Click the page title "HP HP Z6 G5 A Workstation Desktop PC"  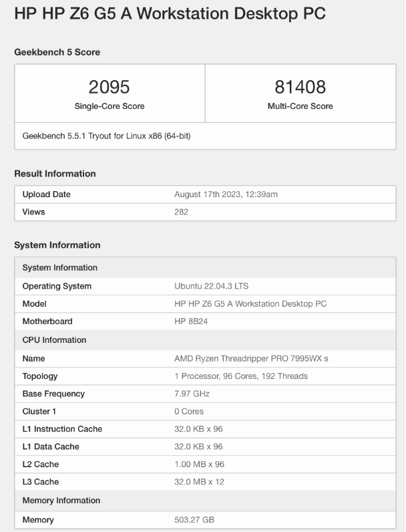point(170,13)
